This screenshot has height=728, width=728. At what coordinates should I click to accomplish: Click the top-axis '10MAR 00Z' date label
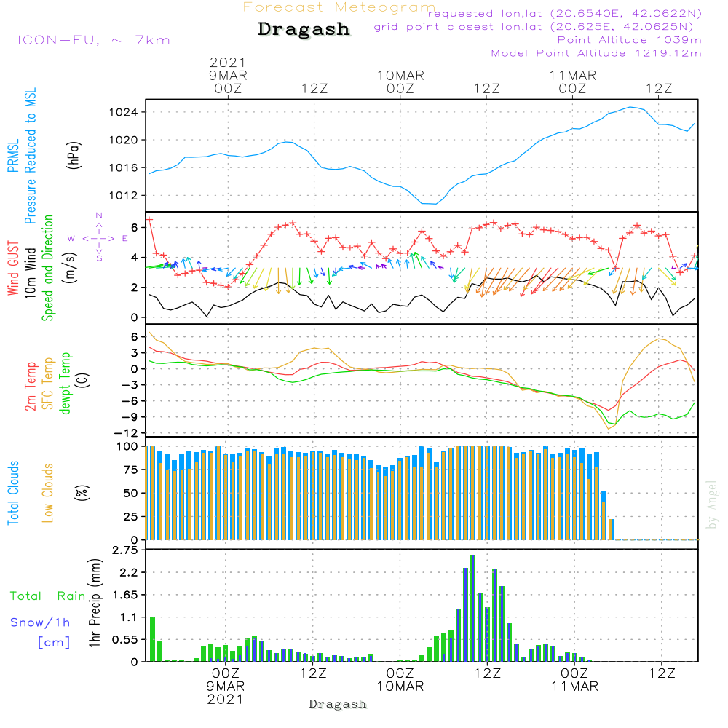pyautogui.click(x=400, y=82)
